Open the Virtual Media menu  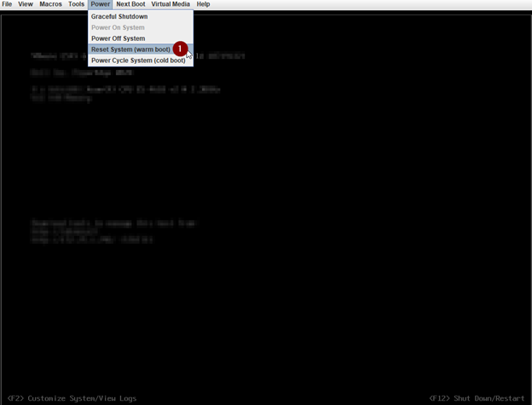coord(171,4)
